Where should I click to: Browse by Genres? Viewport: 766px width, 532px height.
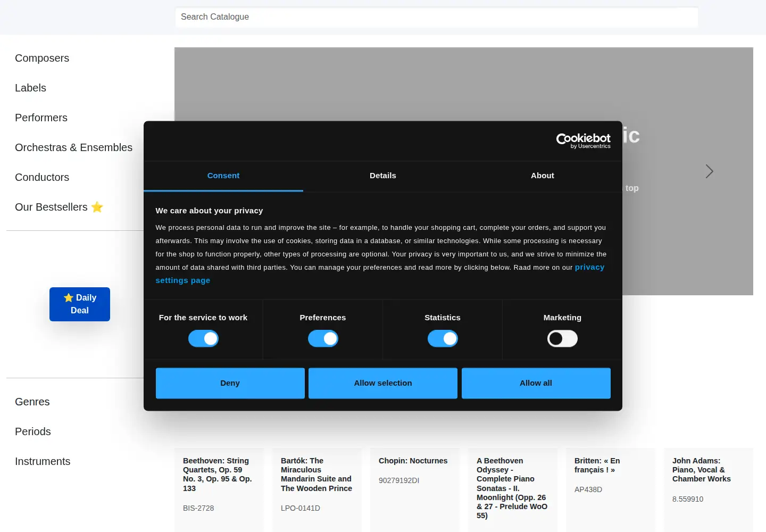[x=32, y=402]
